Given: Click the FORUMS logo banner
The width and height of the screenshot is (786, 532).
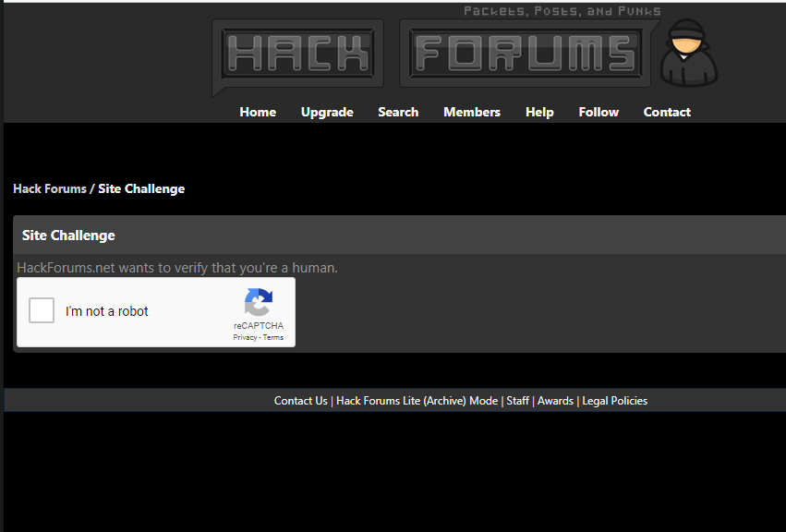Looking at the screenshot, I should [525, 53].
